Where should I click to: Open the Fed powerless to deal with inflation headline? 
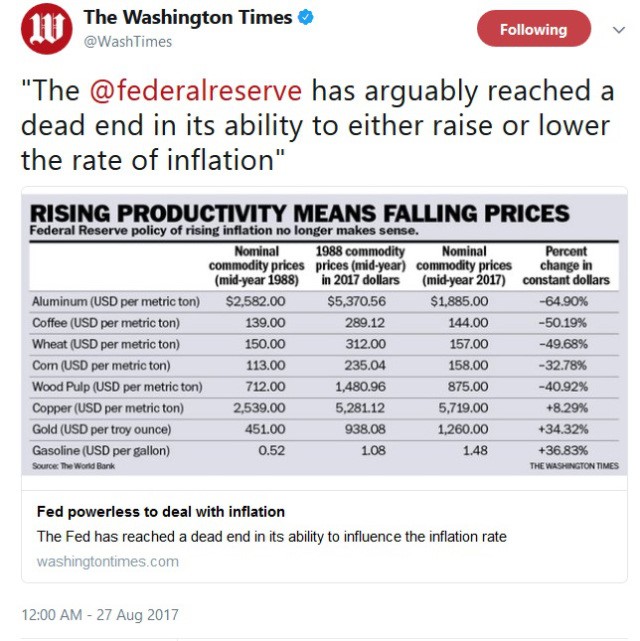tap(161, 512)
